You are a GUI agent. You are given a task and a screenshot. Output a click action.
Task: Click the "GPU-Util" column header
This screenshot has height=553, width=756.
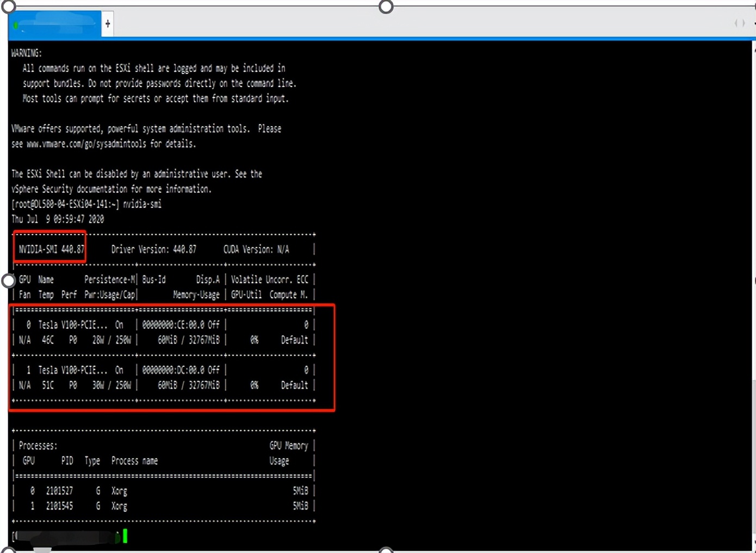pos(246,295)
